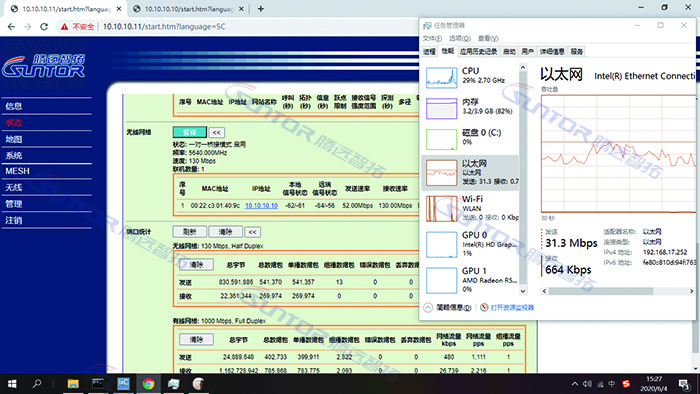The height and width of the screenshot is (394, 700).
Task: Click 清除 in wireless network stats table
Action: [196, 265]
